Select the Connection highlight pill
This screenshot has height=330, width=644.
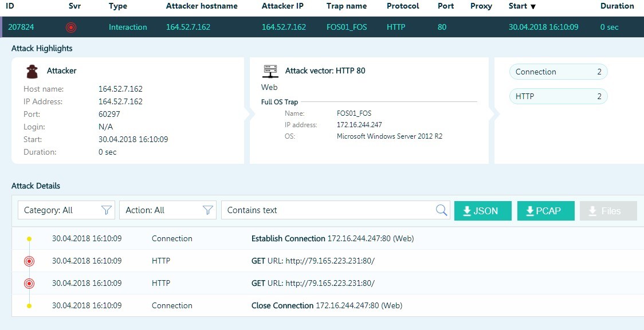(557, 72)
